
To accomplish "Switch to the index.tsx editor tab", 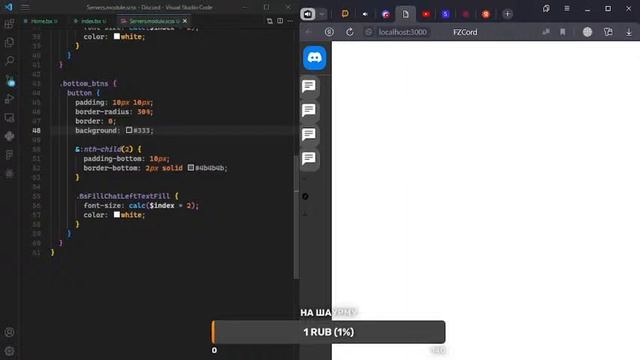I will point(91,21).
